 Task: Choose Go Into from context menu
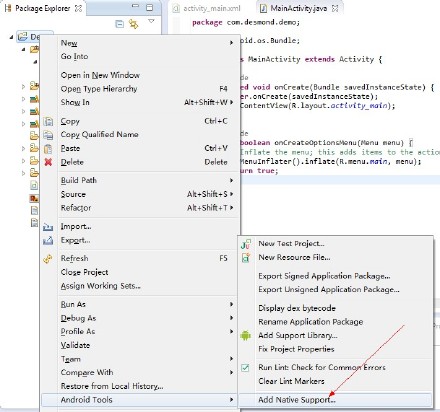[x=74, y=56]
